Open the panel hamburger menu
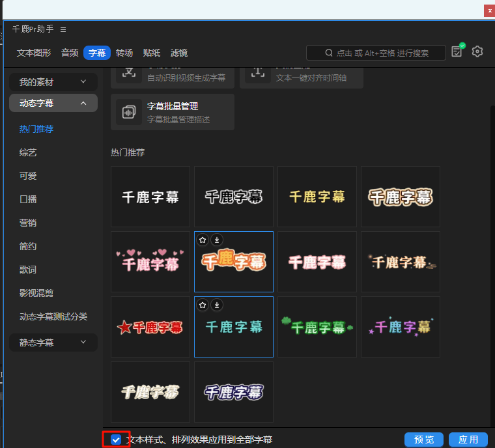 point(63,29)
